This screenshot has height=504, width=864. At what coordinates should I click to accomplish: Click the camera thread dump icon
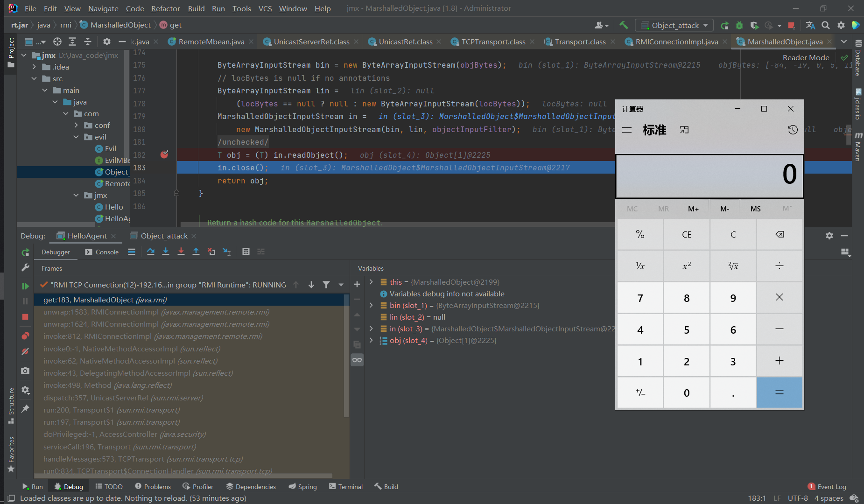25,371
